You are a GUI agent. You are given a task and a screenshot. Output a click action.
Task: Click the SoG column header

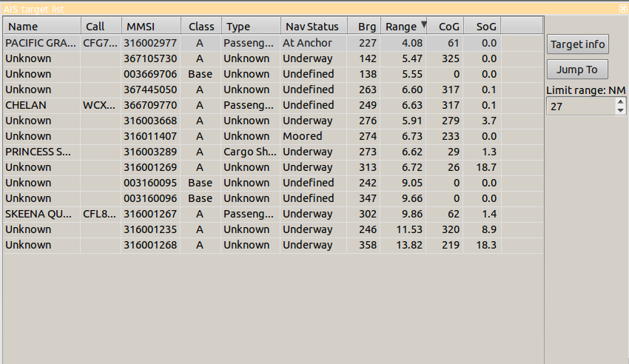click(x=482, y=27)
